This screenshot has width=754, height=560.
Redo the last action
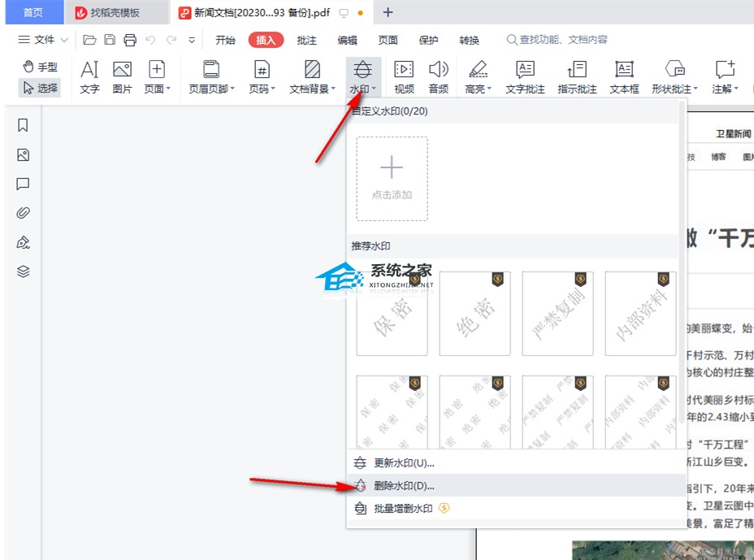[x=171, y=40]
